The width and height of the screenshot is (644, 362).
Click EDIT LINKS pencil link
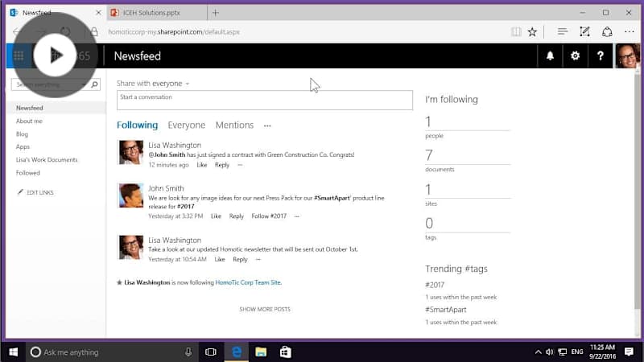click(x=35, y=192)
